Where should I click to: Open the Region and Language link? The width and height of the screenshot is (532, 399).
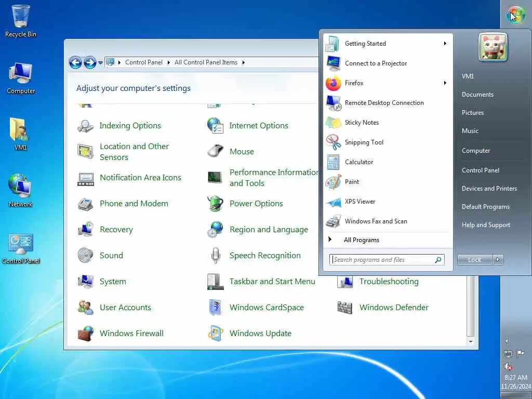click(x=269, y=230)
